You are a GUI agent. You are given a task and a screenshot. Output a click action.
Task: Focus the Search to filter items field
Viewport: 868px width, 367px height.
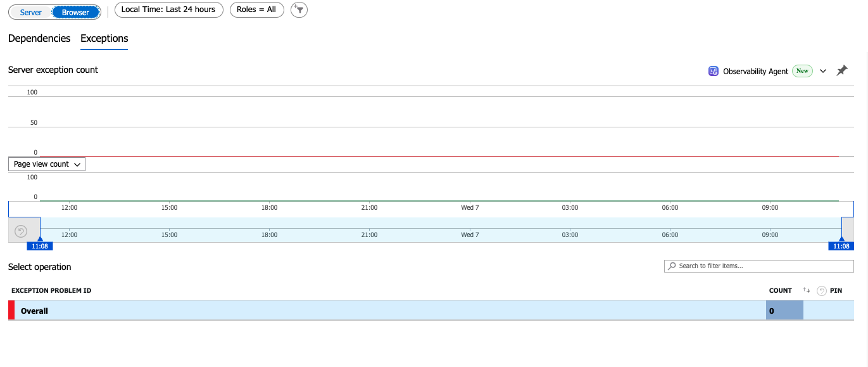click(x=759, y=266)
